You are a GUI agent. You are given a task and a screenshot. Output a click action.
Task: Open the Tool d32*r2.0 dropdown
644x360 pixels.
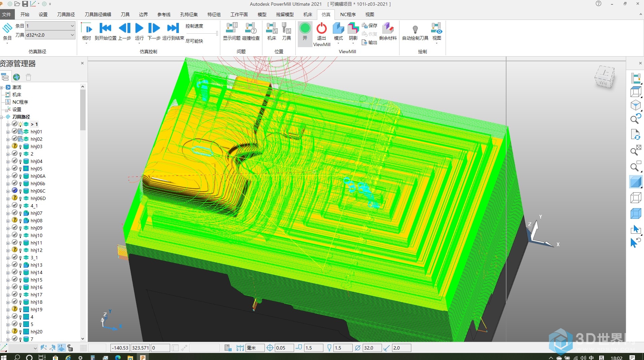click(x=50, y=35)
